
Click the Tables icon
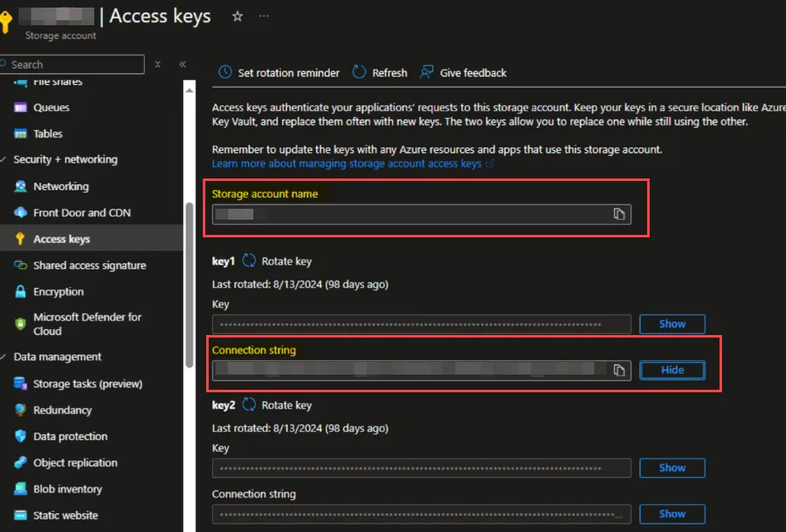(20, 134)
